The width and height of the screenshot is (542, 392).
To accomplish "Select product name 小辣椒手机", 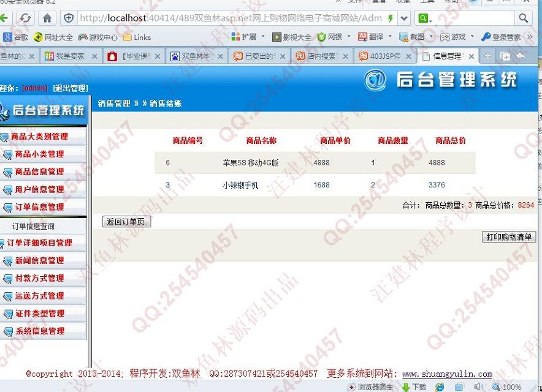I will [240, 185].
